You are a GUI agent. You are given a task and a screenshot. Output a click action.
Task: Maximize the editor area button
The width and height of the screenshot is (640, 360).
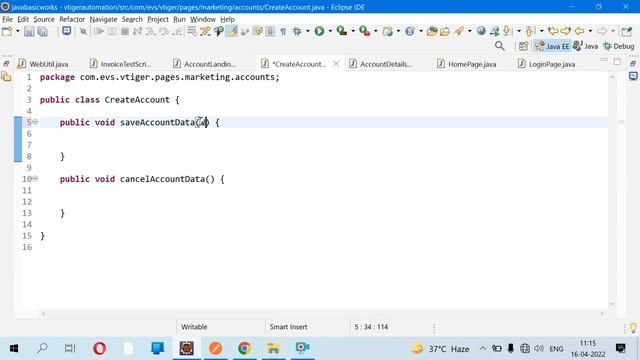[x=617, y=62]
